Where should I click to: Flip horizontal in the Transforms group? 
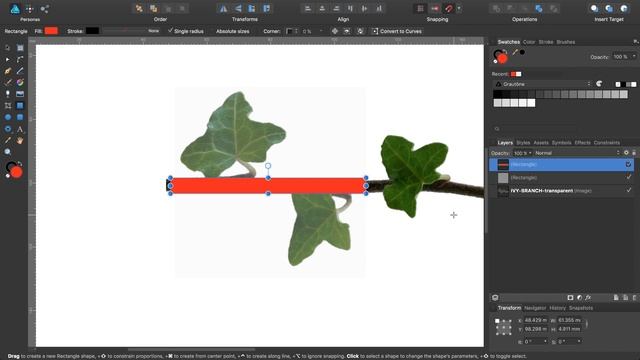click(223, 8)
